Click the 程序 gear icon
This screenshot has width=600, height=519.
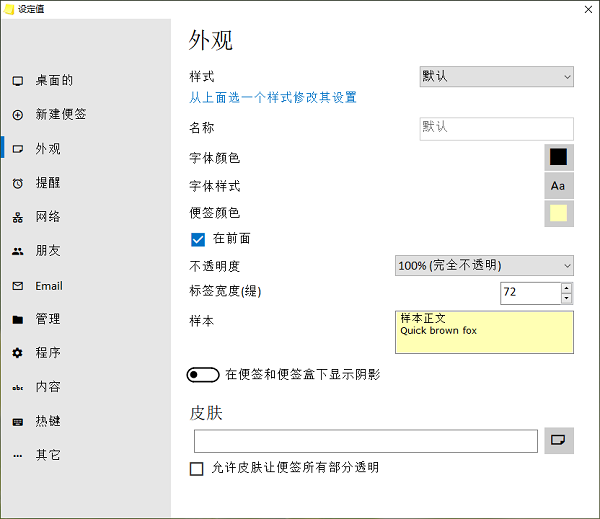17,353
